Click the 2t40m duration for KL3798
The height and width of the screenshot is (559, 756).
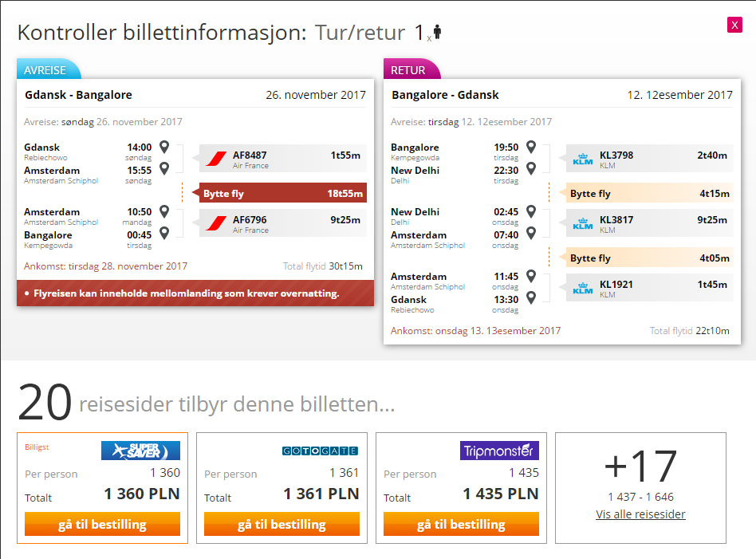[712, 155]
